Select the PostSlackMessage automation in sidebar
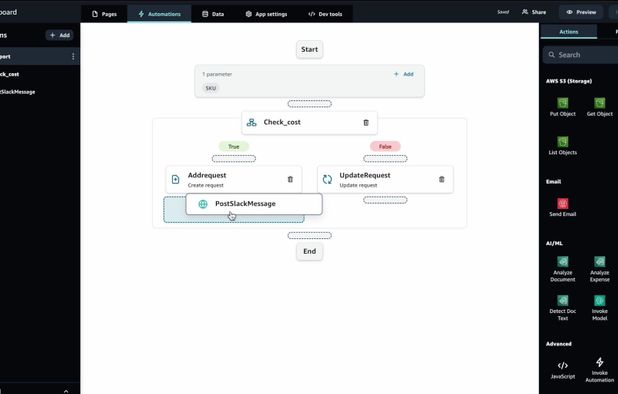The height and width of the screenshot is (394, 618). (17, 92)
